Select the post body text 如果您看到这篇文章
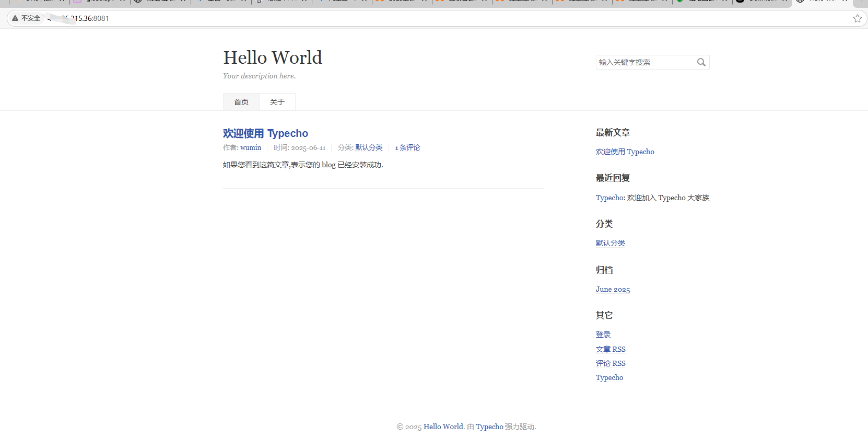The width and height of the screenshot is (868, 437). coord(303,165)
